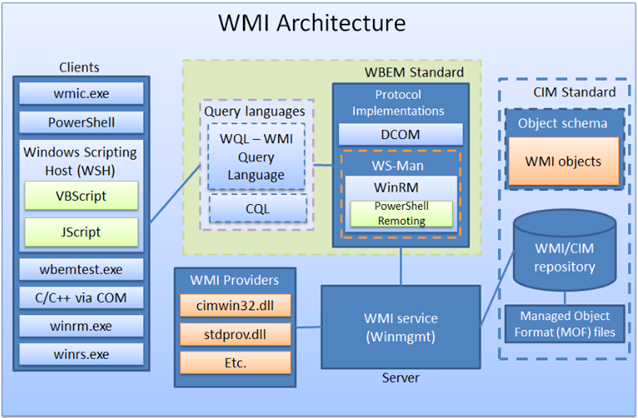Click the VBScript green box

(81, 196)
